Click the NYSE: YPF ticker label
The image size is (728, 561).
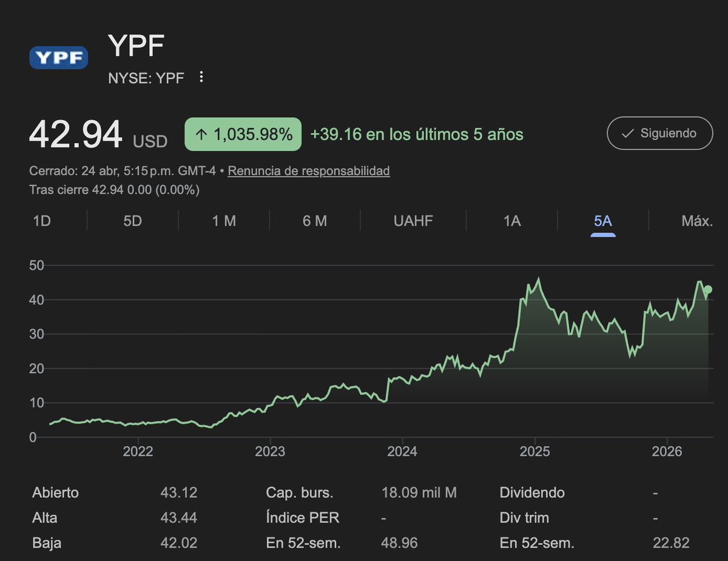(x=146, y=78)
